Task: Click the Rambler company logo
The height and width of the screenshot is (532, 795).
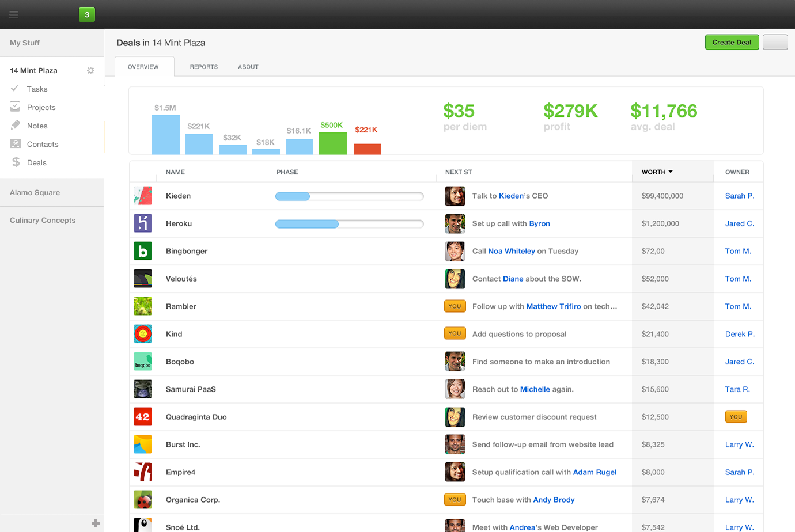Action: point(143,306)
